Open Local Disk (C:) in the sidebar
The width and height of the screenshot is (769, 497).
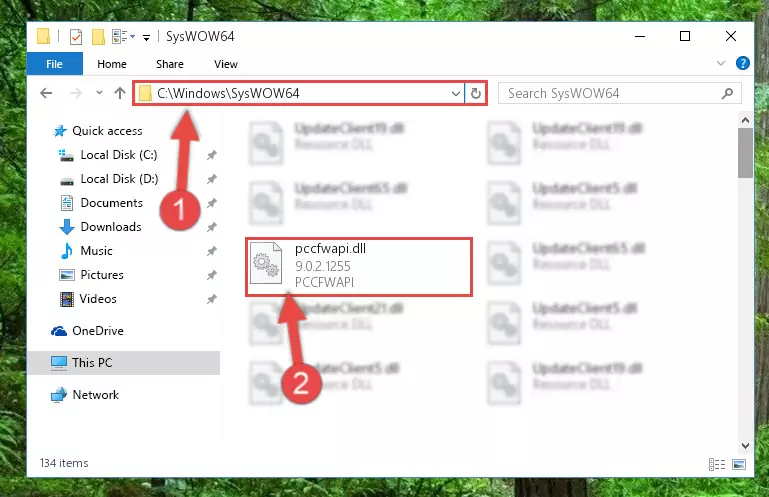click(x=119, y=155)
